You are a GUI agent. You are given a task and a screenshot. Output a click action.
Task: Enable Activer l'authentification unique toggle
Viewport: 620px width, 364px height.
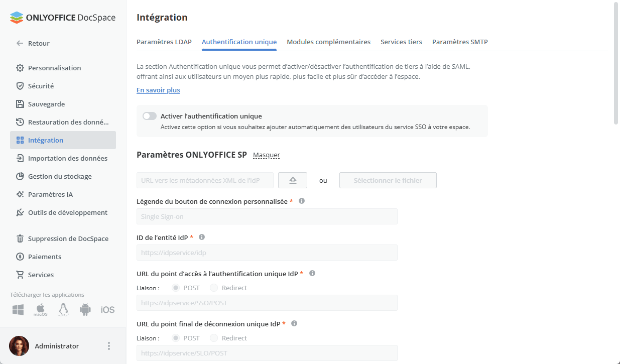[x=149, y=115]
